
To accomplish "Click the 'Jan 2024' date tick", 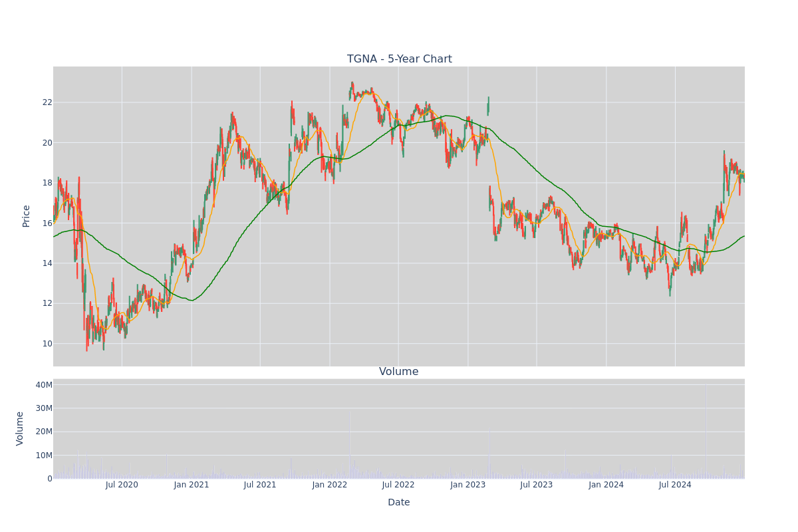I will click(x=606, y=485).
